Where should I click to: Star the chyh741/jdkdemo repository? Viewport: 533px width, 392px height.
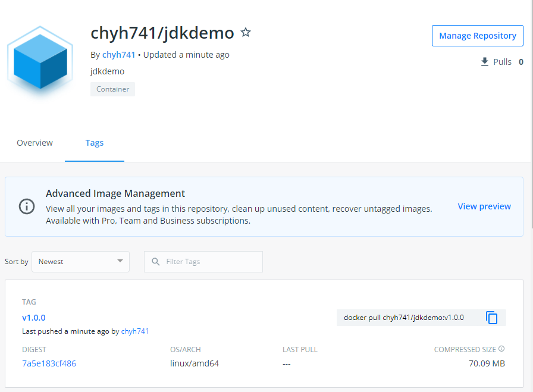[246, 32]
